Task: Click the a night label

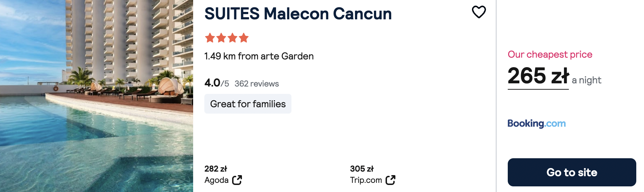Action: (586, 80)
